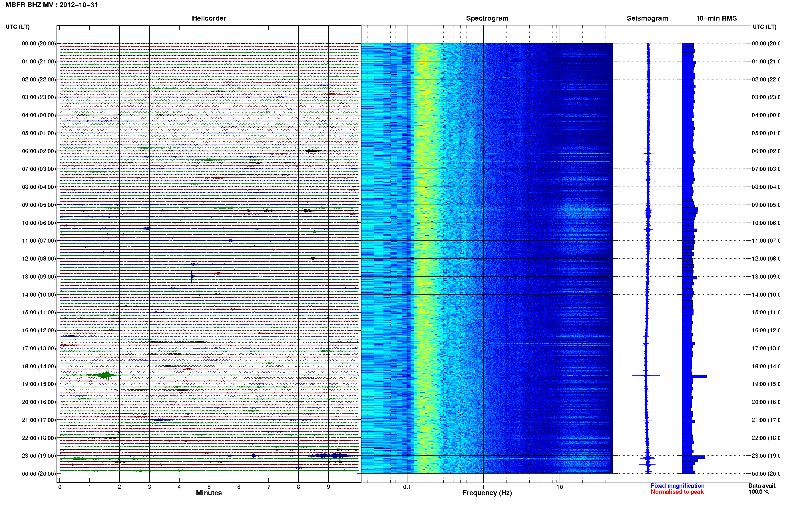The image size is (812, 508).
Task: Select the Spectrogram panel heading
Action: (x=487, y=18)
